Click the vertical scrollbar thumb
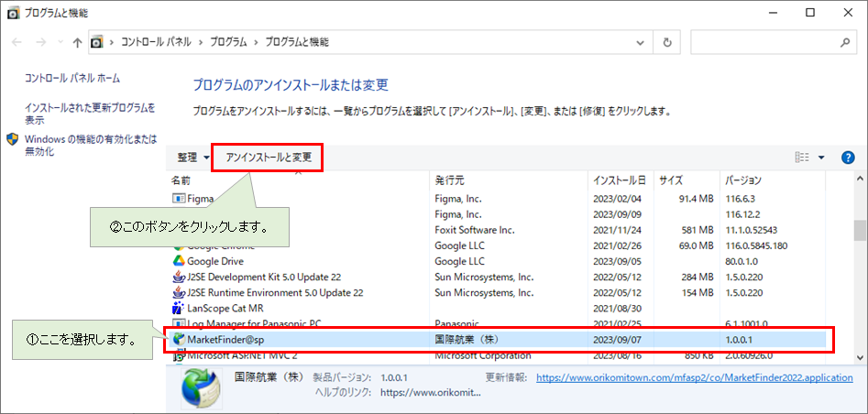Viewport: 868px width, 414px height. coord(861,231)
